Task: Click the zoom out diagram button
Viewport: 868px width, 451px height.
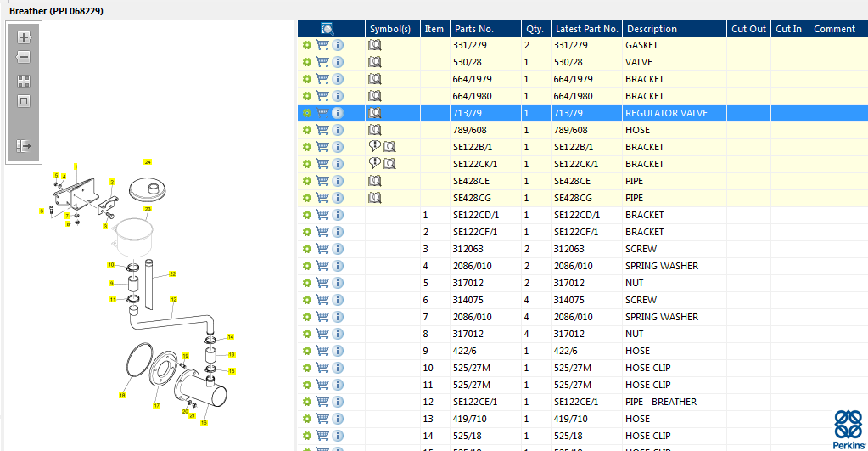Action: click(23, 57)
